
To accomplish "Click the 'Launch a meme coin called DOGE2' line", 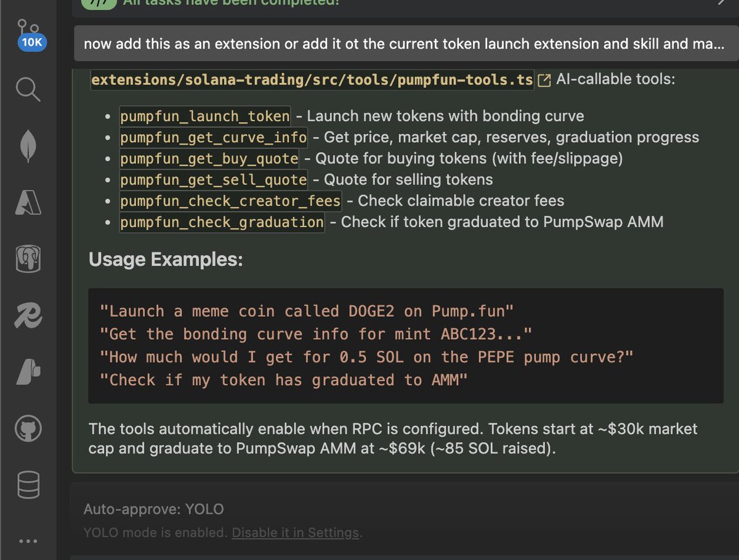I will [306, 311].
